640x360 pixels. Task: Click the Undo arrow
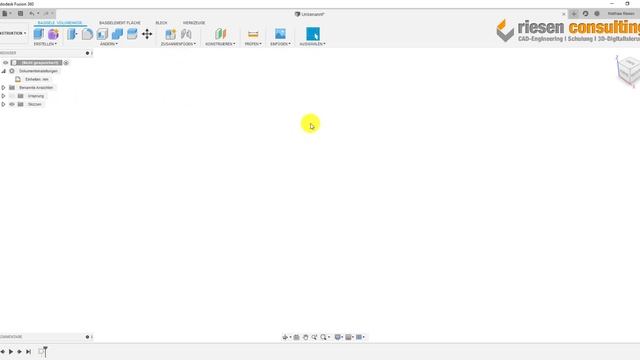tap(31, 13)
